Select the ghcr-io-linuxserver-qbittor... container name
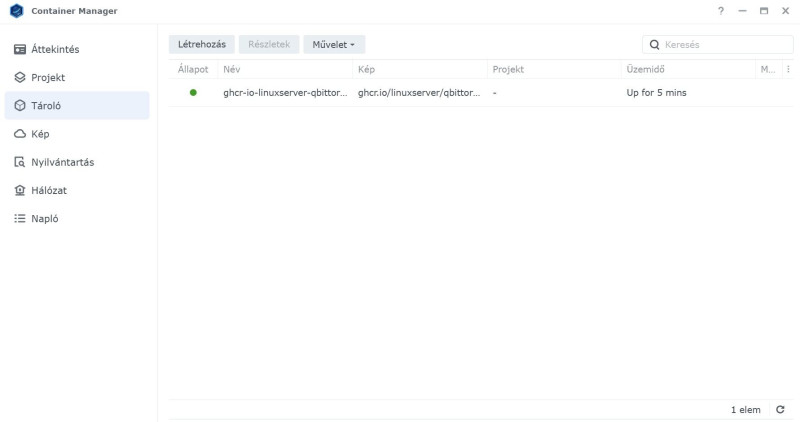This screenshot has width=800, height=422. pos(285,93)
